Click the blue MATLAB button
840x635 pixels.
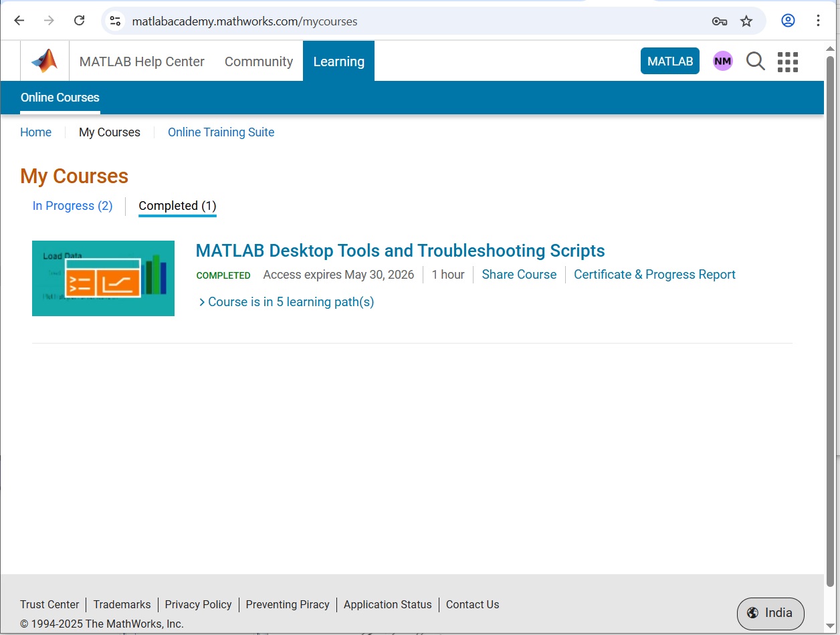[670, 61]
